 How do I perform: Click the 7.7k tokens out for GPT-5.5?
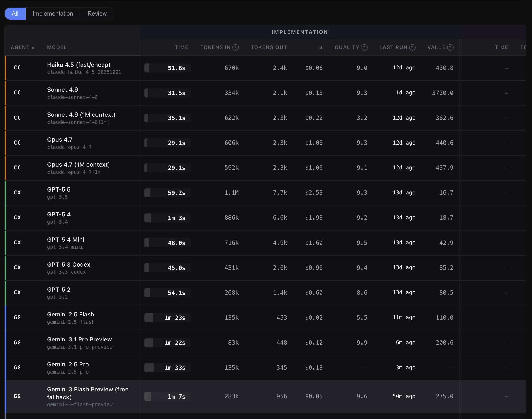(x=280, y=193)
